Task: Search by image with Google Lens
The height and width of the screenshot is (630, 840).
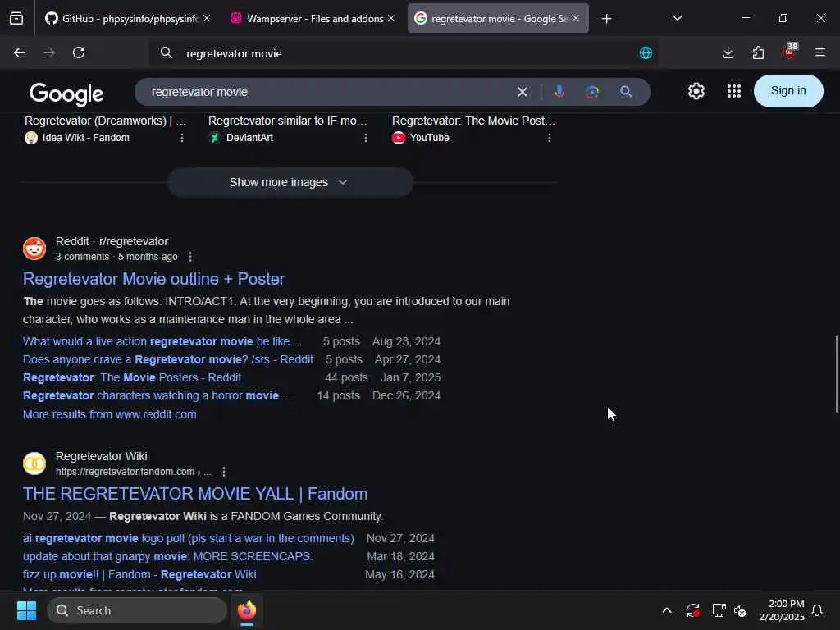Action: click(x=592, y=92)
